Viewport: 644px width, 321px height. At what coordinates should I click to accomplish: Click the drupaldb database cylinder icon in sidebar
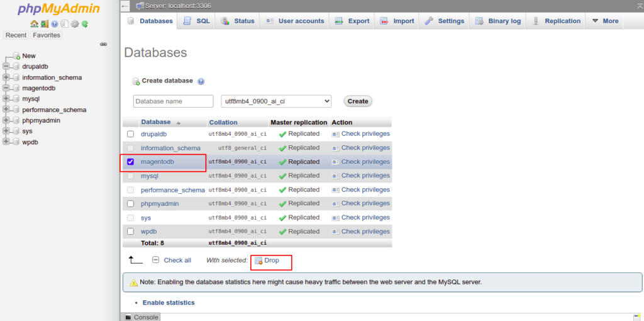[16, 67]
